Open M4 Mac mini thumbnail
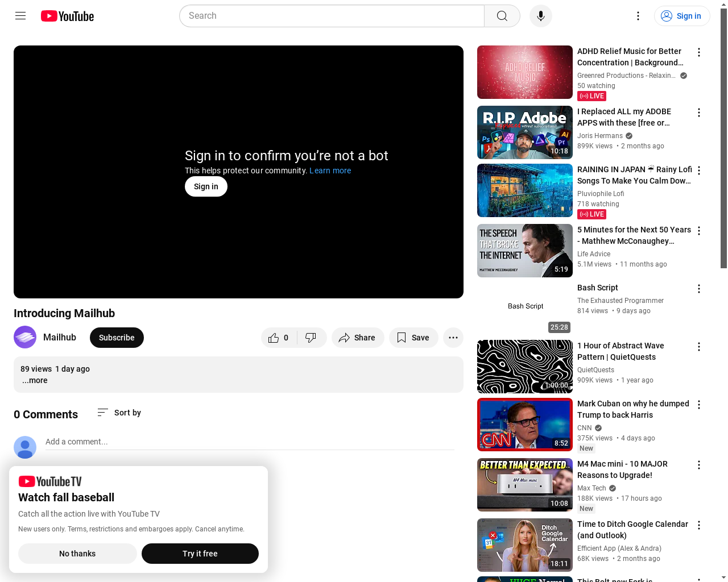This screenshot has width=728, height=582. point(525,485)
